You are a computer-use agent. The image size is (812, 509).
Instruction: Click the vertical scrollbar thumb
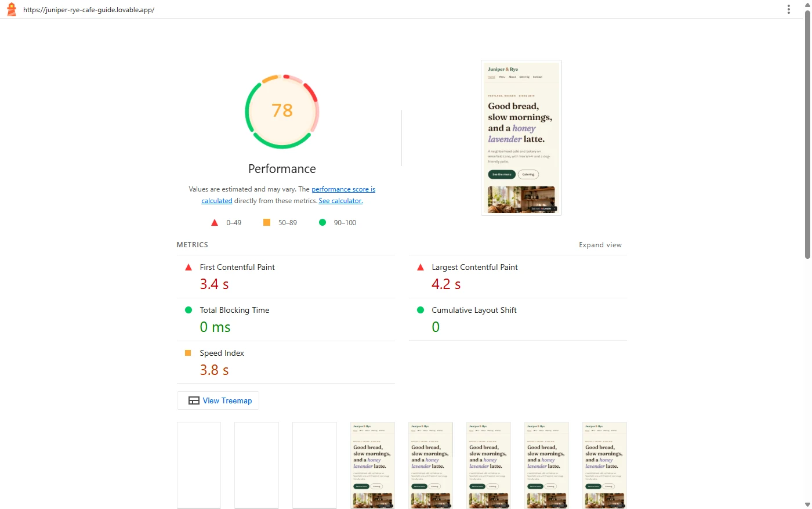[807, 135]
